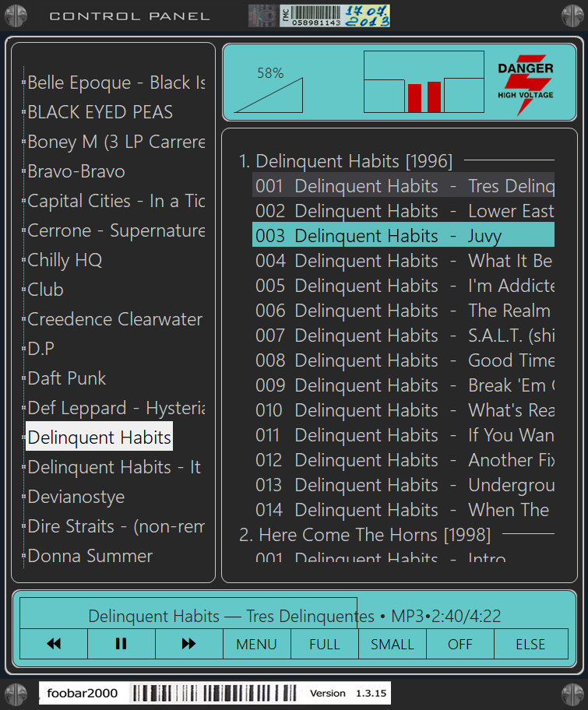Click the ELSE button

pyautogui.click(x=530, y=643)
